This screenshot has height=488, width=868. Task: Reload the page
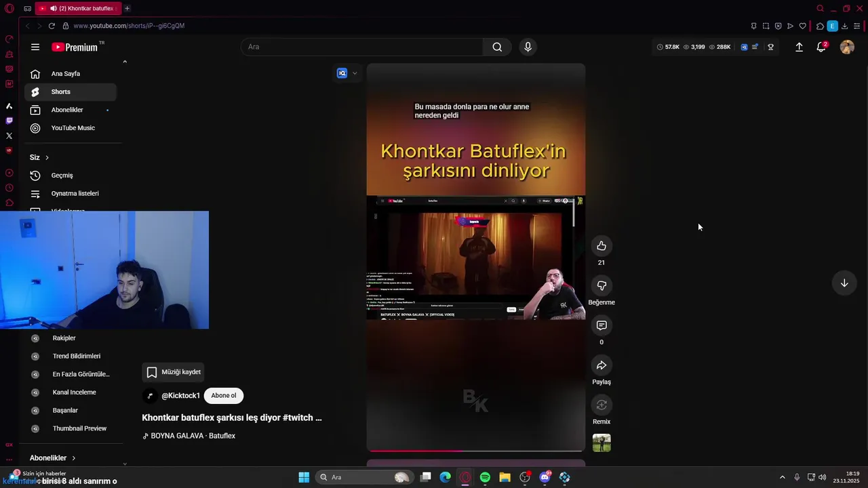tap(52, 26)
